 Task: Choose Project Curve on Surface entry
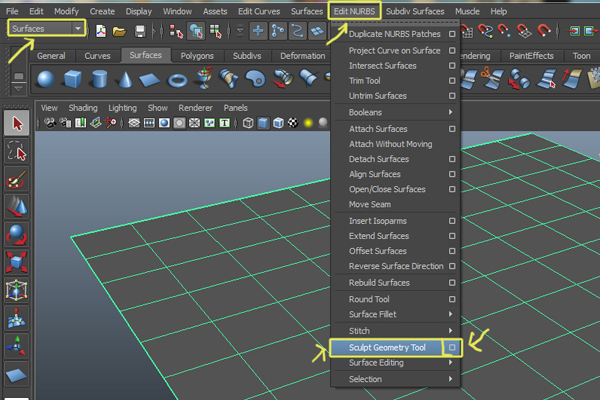pos(395,51)
